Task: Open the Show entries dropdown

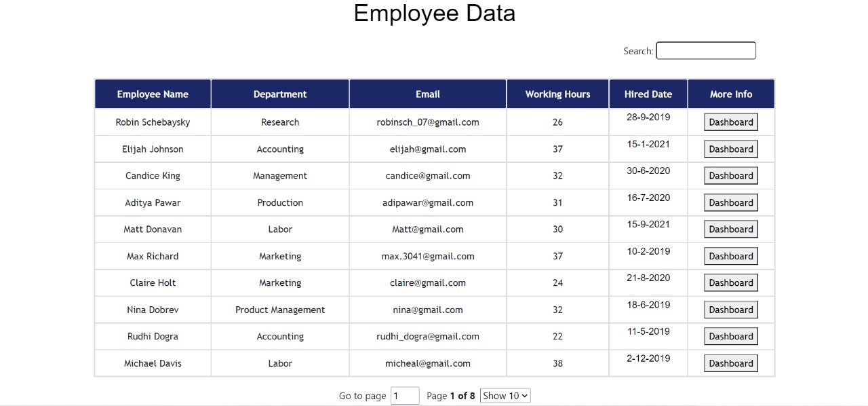Action: (505, 395)
